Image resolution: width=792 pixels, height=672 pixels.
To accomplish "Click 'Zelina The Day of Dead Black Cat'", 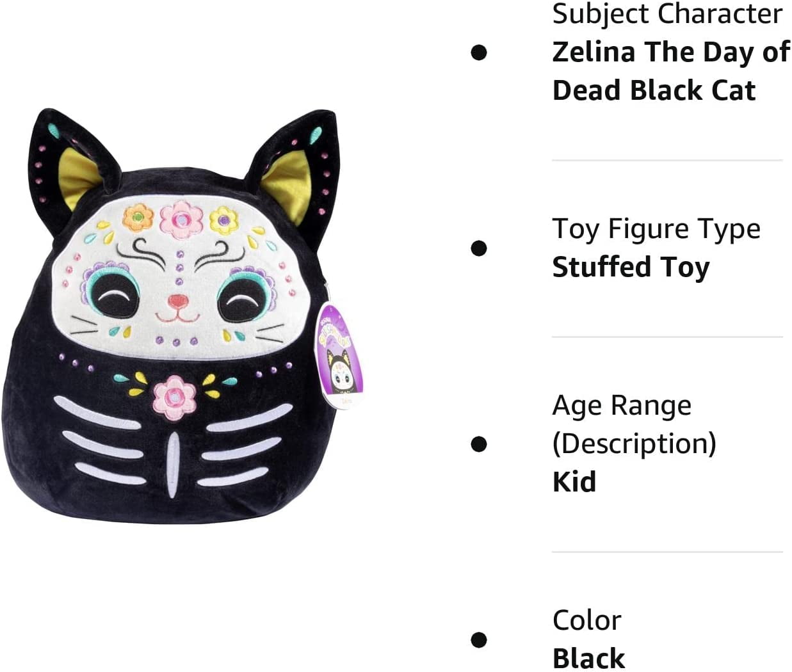I will [671, 71].
